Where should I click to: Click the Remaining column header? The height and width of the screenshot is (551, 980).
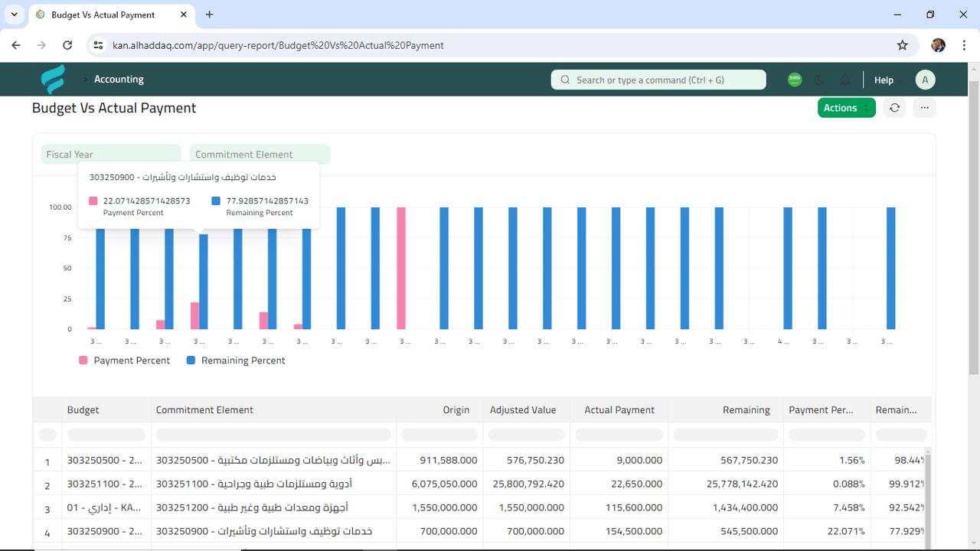tap(726, 410)
